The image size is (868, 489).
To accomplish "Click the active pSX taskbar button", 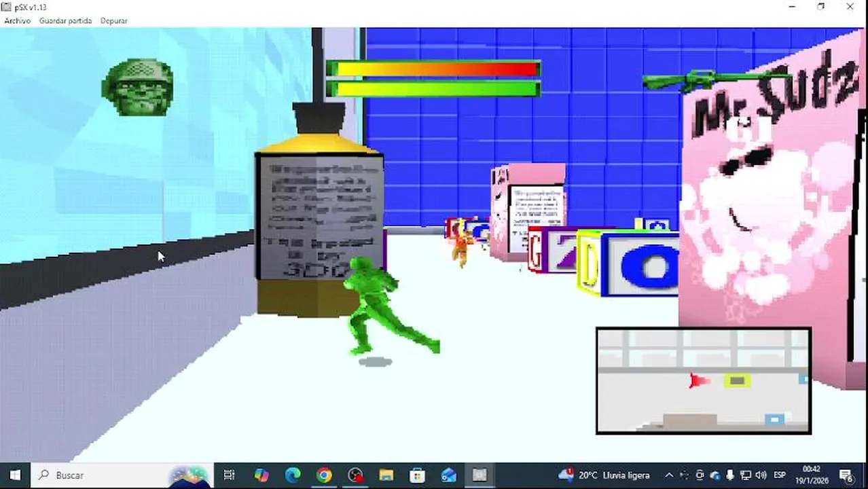I will pyautogui.click(x=480, y=475).
